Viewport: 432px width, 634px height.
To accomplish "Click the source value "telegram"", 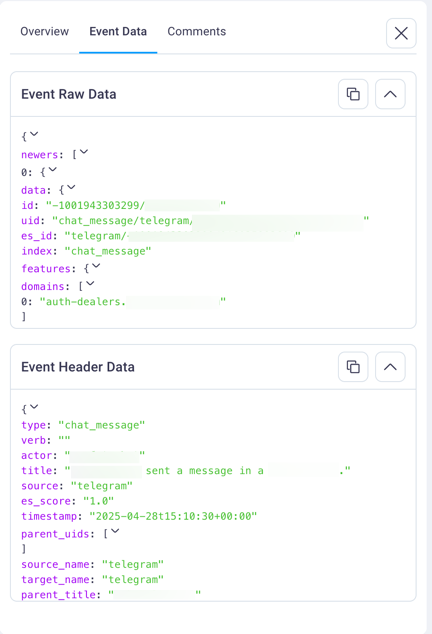I will click(102, 486).
